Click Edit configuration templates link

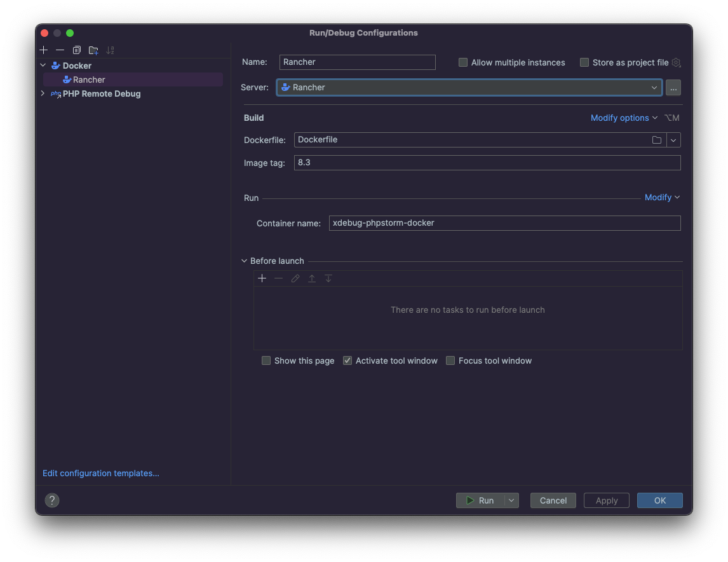[100, 473]
